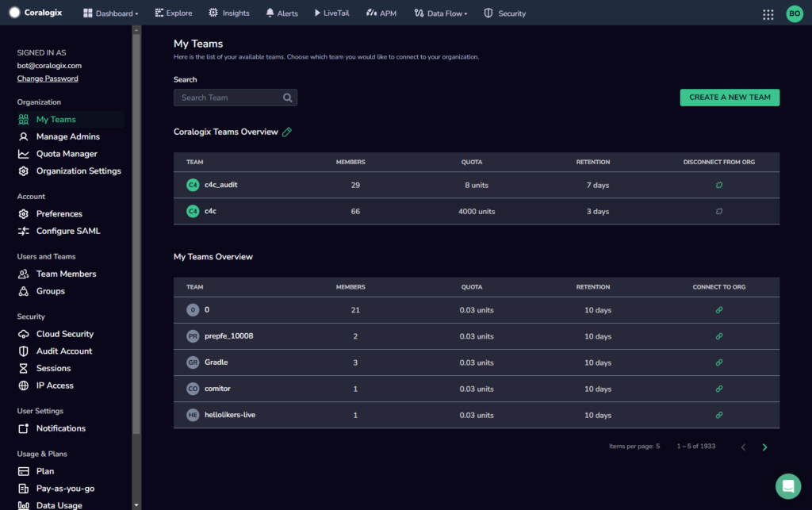Viewport: 812px width, 510px height.
Task: Open Configure SAML in sidebar
Action: point(59,231)
